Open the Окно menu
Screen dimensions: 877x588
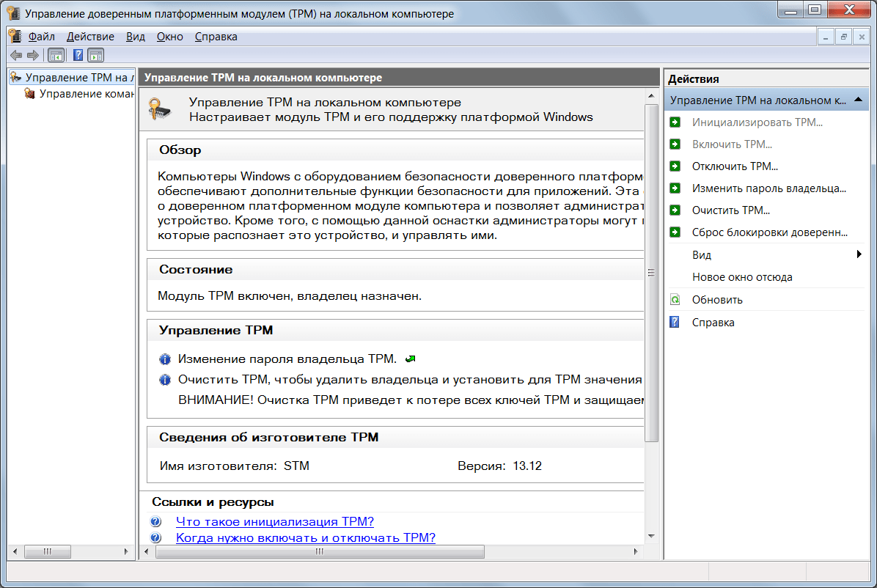pos(169,36)
